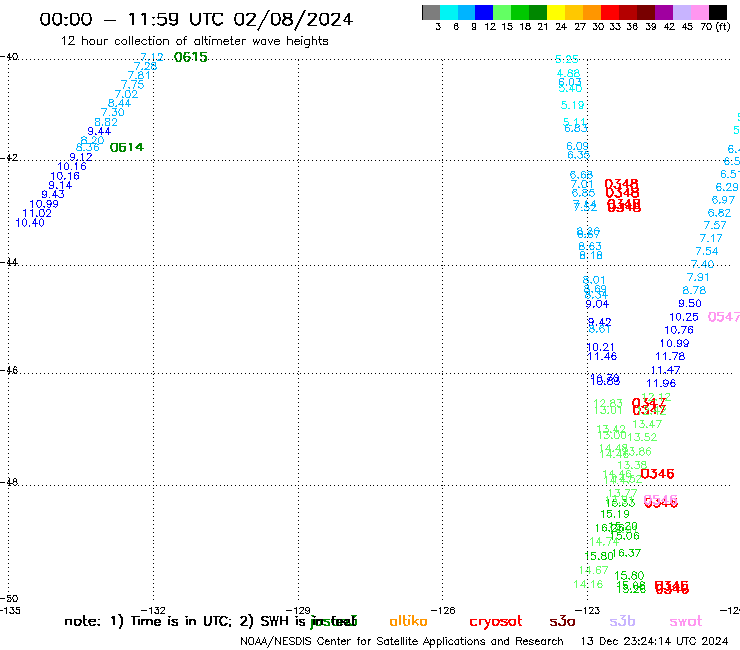Screen dimensions: 740x650
Task: Click the gray swatch in the legend
Action: click(431, 12)
